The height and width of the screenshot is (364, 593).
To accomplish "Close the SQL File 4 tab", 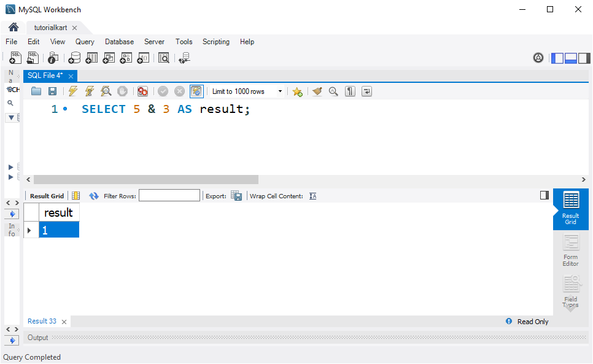I will pyautogui.click(x=71, y=76).
